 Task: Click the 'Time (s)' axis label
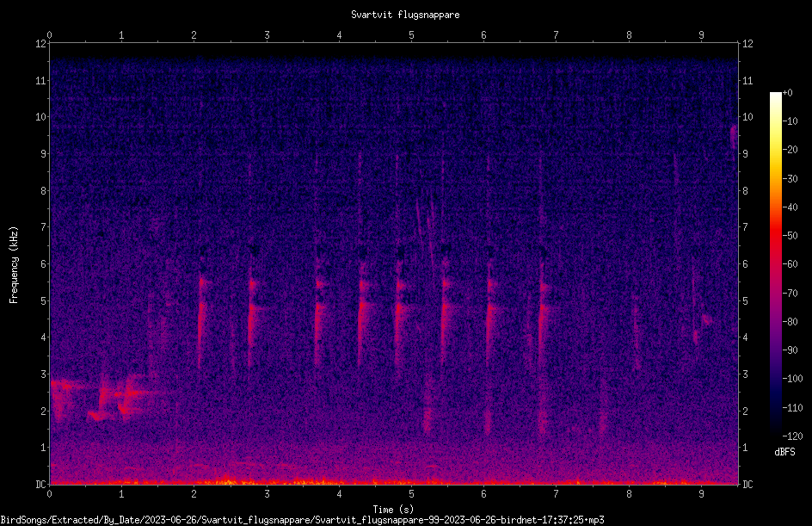(x=393, y=510)
